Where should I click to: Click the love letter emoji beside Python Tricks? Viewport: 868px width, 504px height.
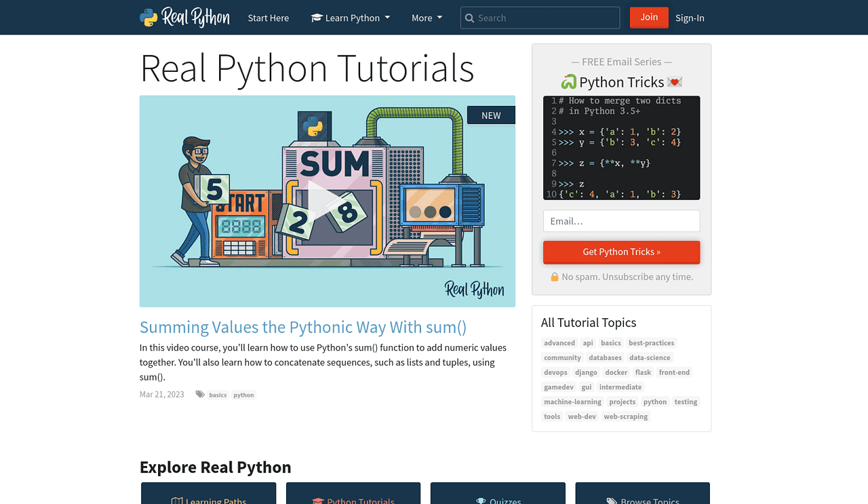pos(674,82)
